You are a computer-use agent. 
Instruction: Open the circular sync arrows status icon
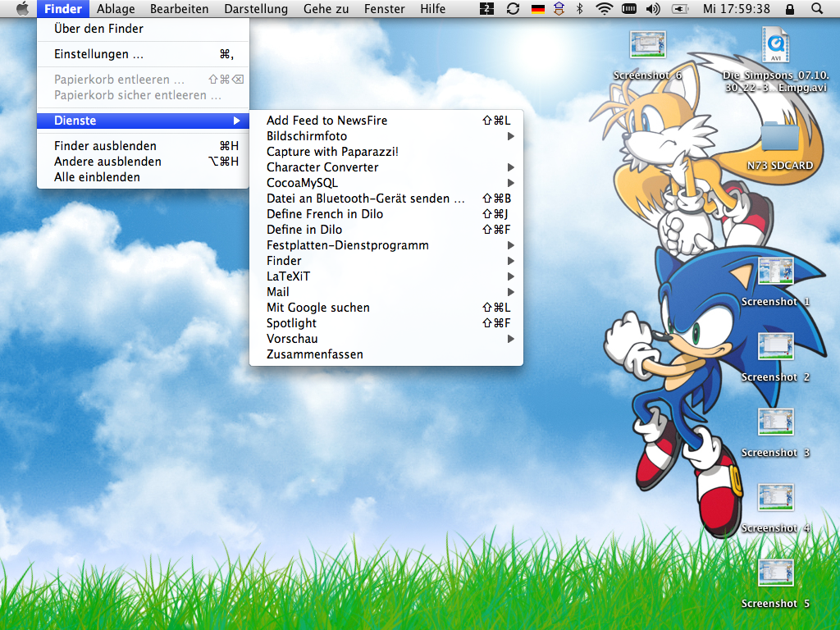(513, 8)
